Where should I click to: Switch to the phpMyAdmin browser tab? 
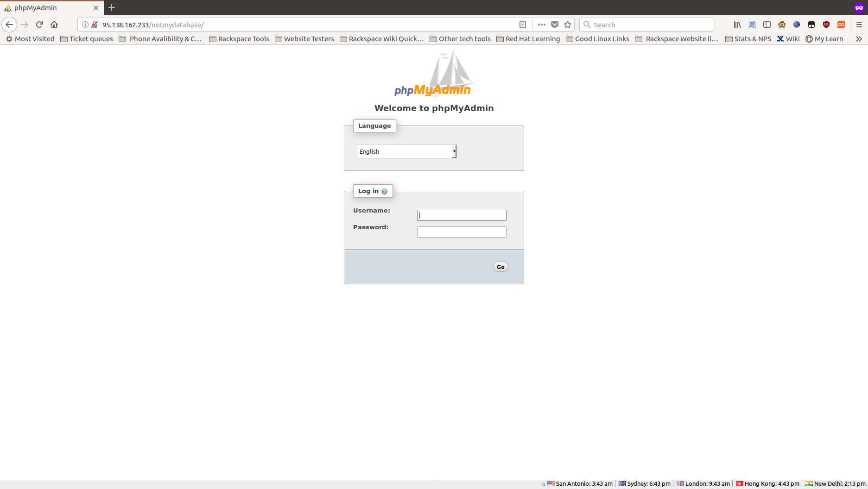point(51,7)
